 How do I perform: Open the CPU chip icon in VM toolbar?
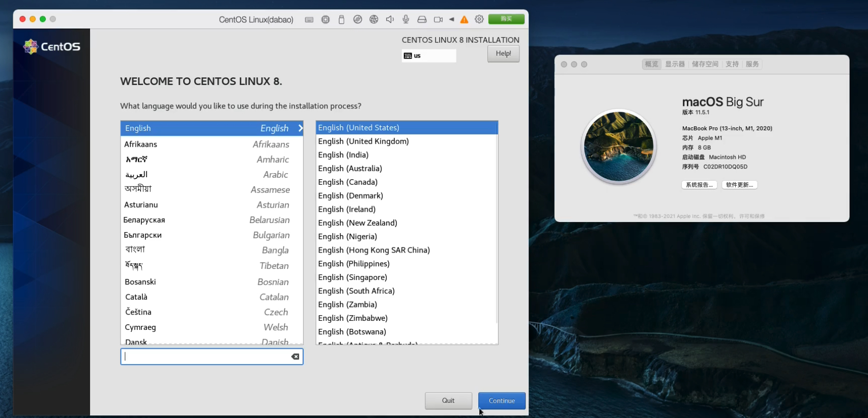pos(326,19)
